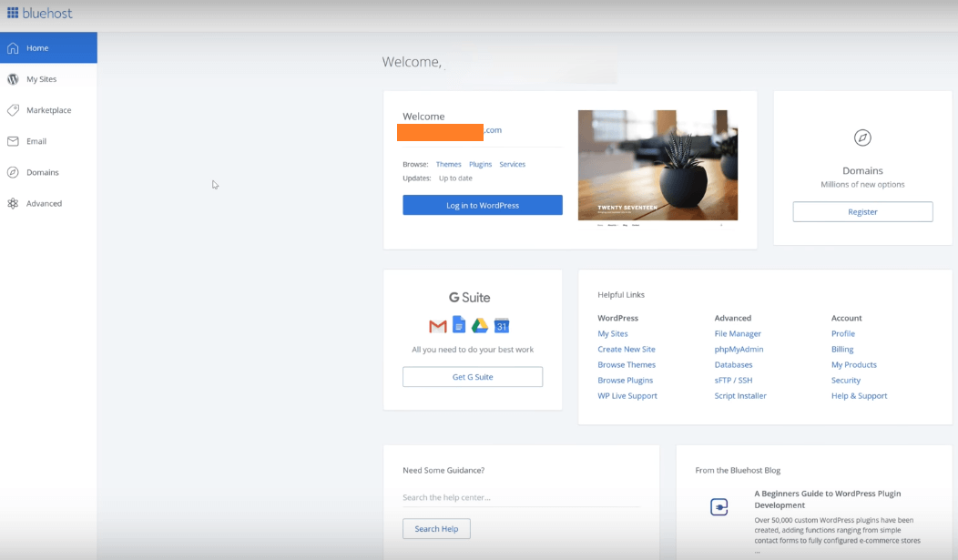Open the Security account link

tap(846, 380)
